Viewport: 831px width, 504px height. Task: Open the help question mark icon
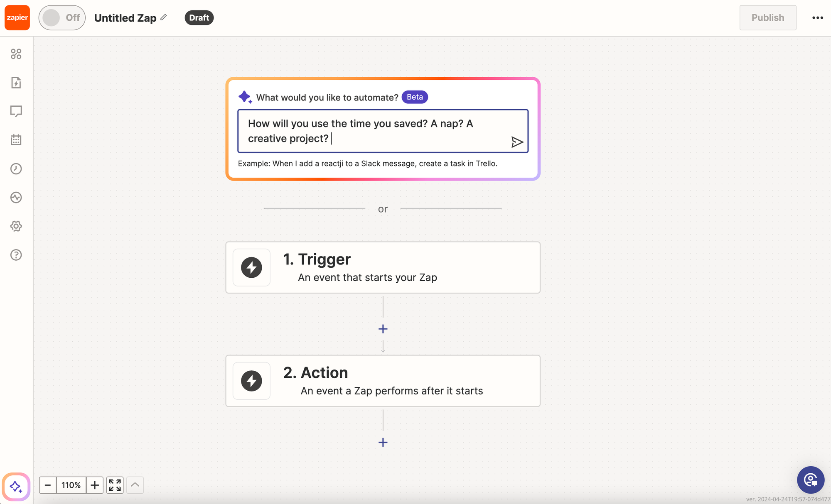(16, 255)
